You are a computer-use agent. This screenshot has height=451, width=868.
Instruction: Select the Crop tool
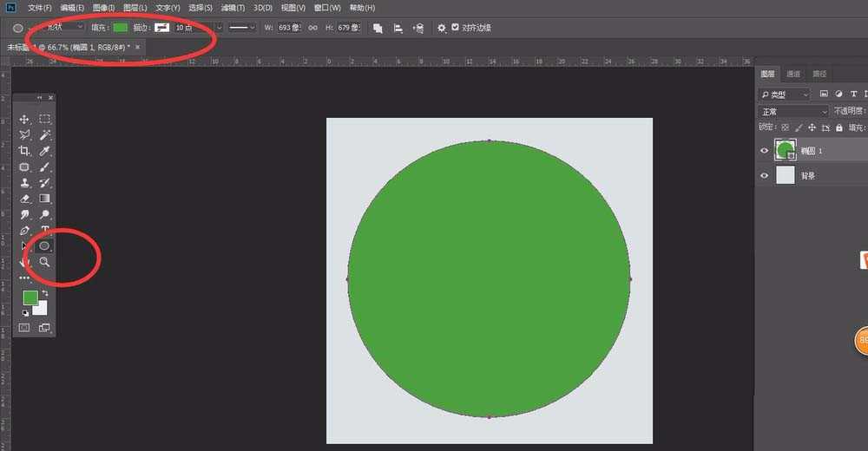pos(24,151)
